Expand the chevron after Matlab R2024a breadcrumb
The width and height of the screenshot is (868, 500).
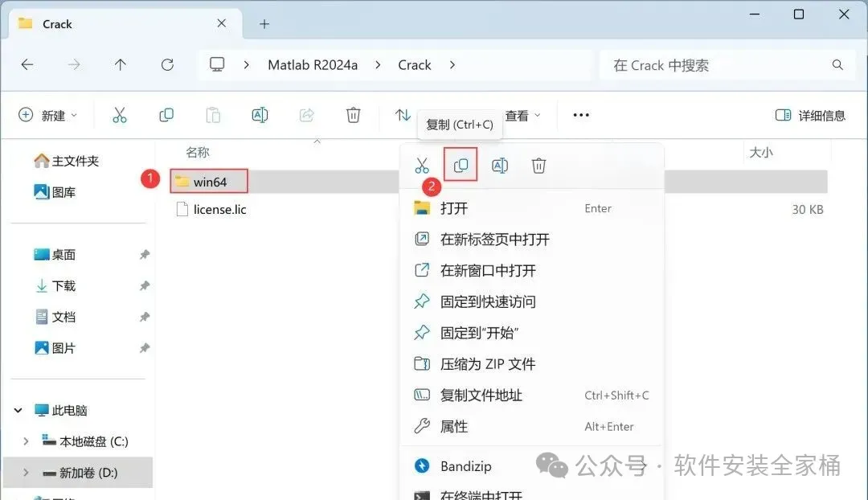[x=378, y=65]
